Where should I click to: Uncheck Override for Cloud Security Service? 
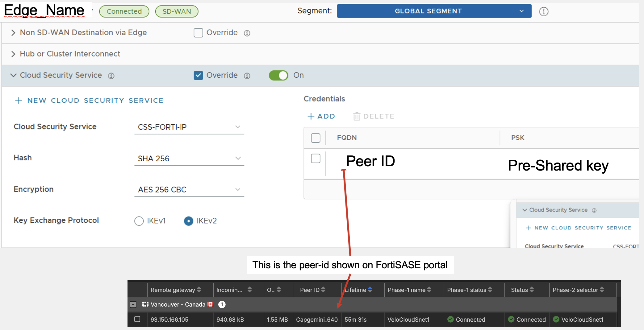coord(198,75)
